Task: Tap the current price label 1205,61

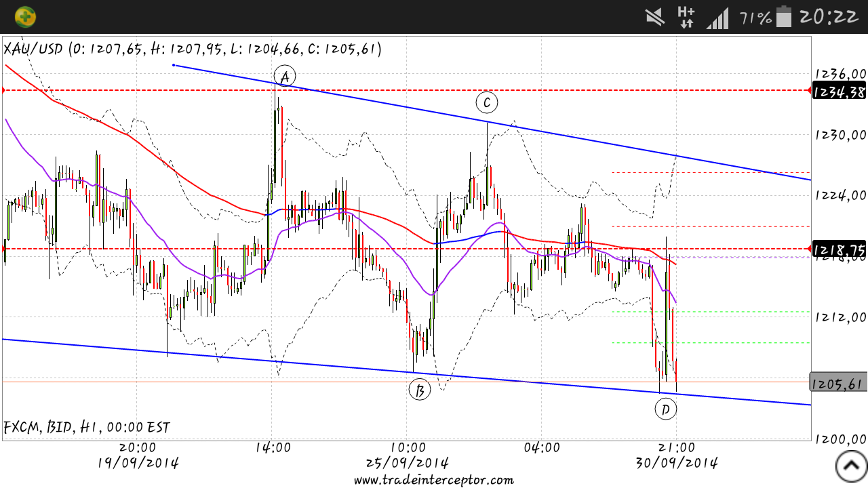Action: click(839, 383)
